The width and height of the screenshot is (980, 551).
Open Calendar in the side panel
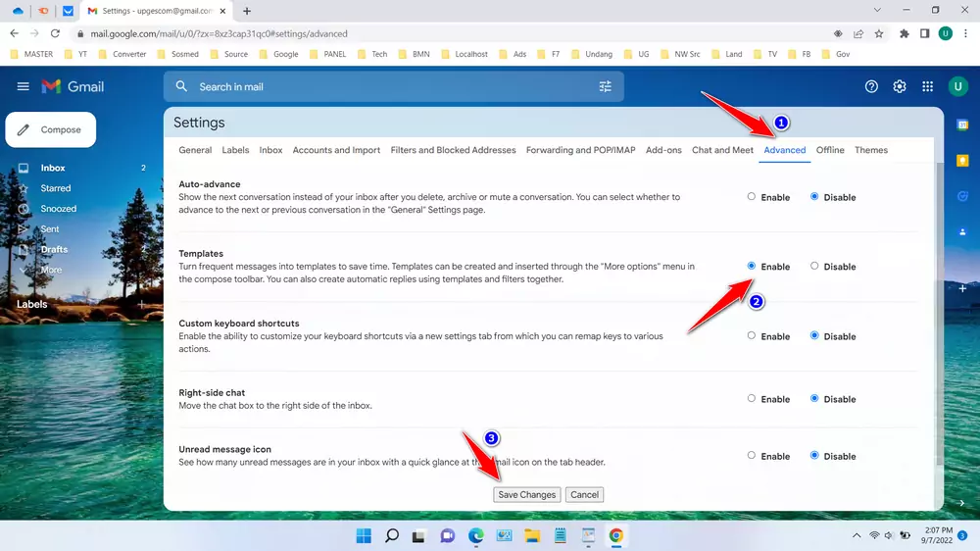click(962, 125)
